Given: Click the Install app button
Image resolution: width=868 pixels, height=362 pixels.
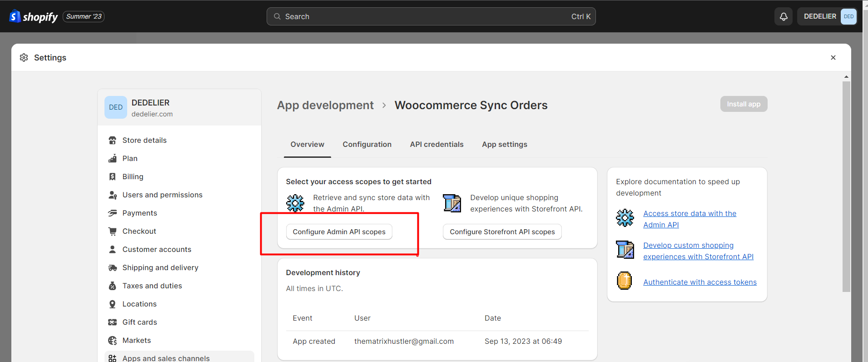Looking at the screenshot, I should [744, 104].
